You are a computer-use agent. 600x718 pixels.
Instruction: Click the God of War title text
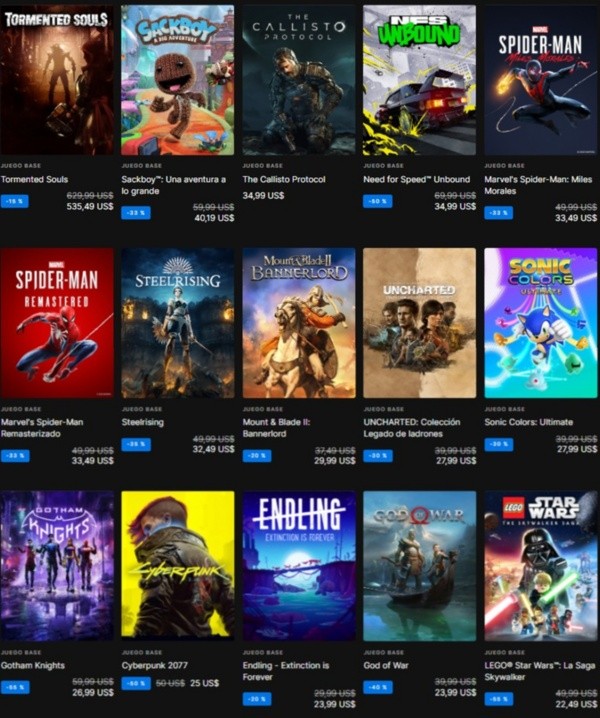tap(386, 665)
